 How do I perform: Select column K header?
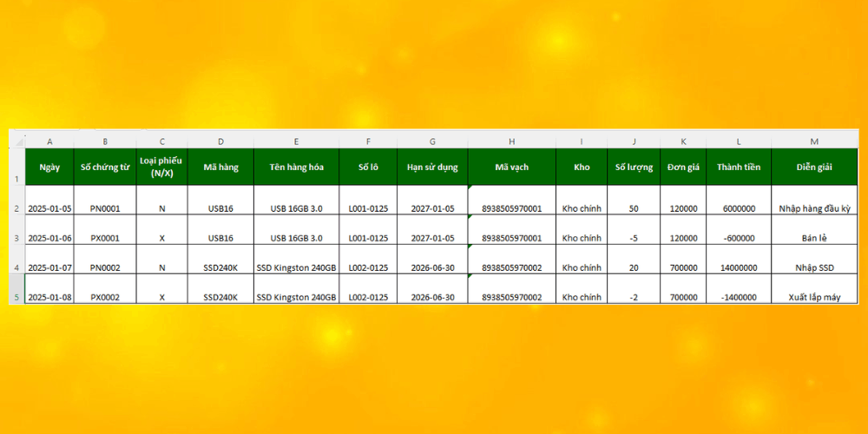pyautogui.click(x=684, y=142)
